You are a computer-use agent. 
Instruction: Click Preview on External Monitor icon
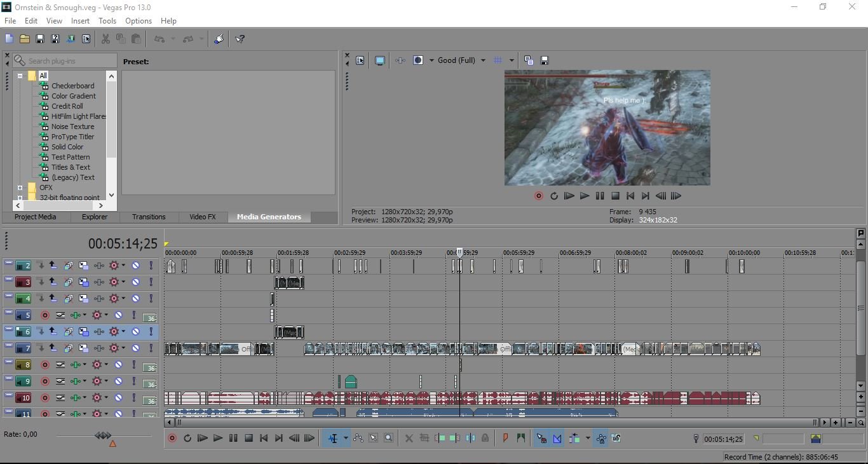click(380, 60)
